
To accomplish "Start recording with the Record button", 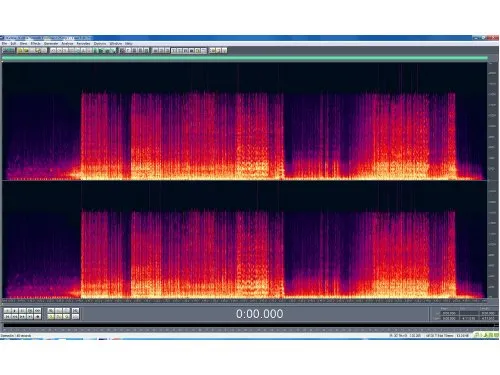I will click(x=37, y=317).
